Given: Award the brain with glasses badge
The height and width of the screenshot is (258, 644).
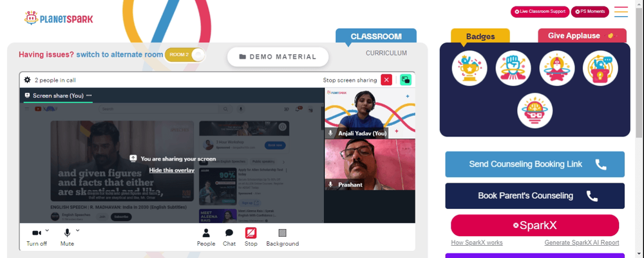Looking at the screenshot, I should point(535,110).
